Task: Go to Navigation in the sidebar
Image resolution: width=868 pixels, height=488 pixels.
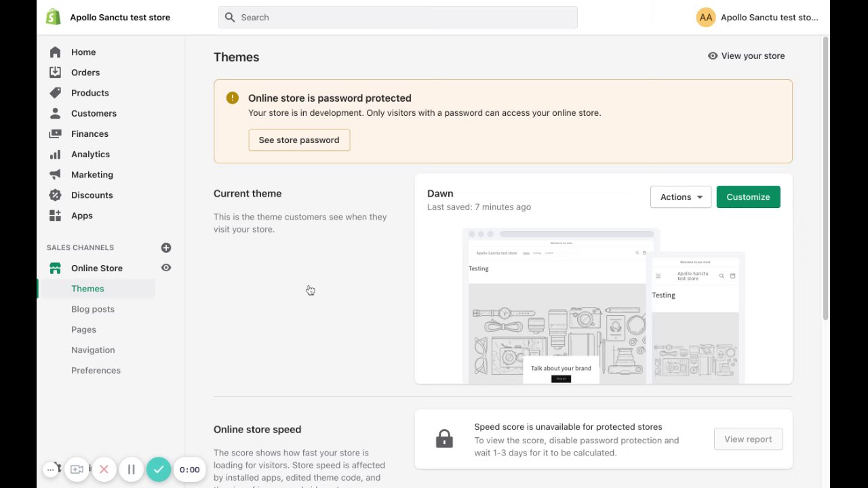Action: coord(93,350)
